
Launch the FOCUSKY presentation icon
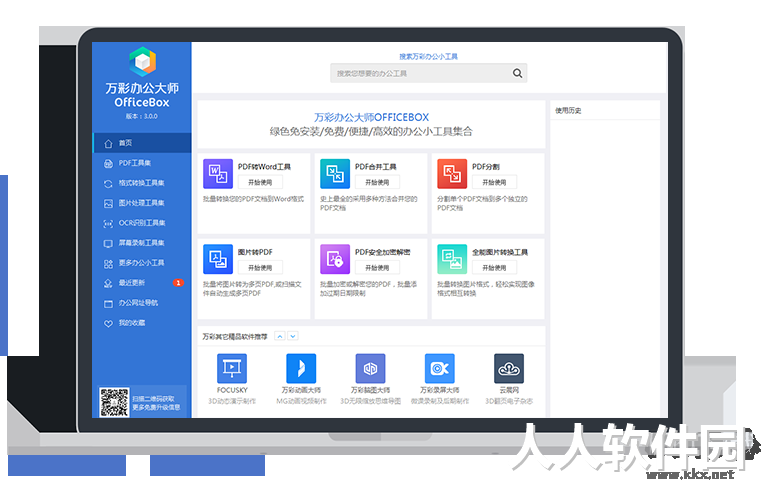(232, 368)
